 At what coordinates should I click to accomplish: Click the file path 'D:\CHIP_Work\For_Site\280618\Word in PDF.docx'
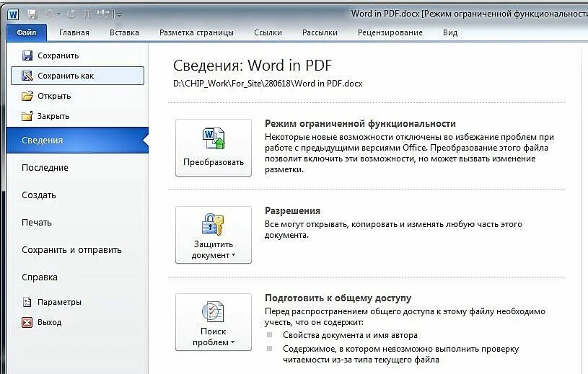click(268, 84)
